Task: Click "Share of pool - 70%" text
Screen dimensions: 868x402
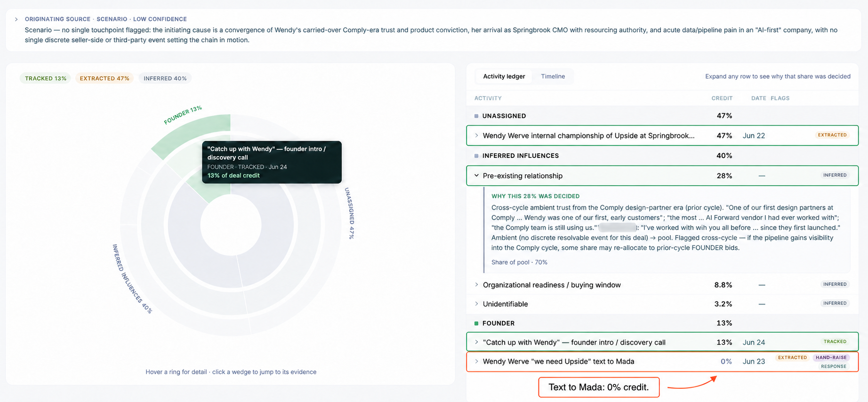Action: click(x=519, y=263)
